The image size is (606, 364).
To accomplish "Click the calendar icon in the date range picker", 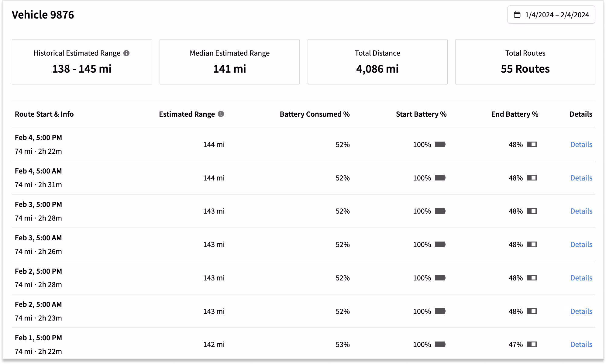I will (x=517, y=15).
